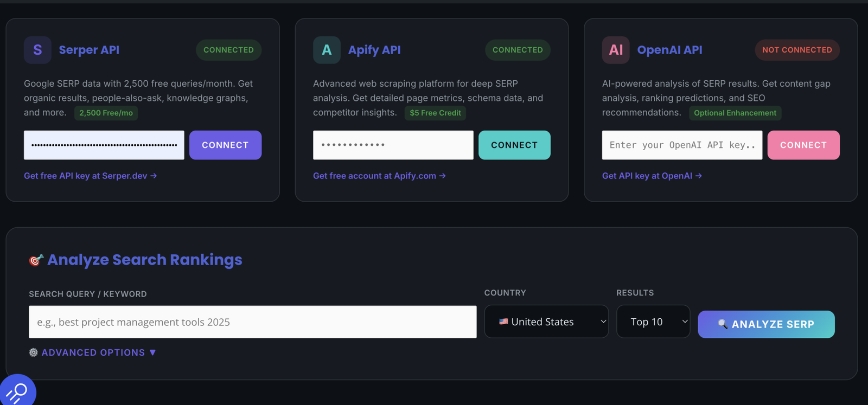Click the 'OpenAI API' card title
This screenshot has height=405, width=868.
(x=669, y=50)
